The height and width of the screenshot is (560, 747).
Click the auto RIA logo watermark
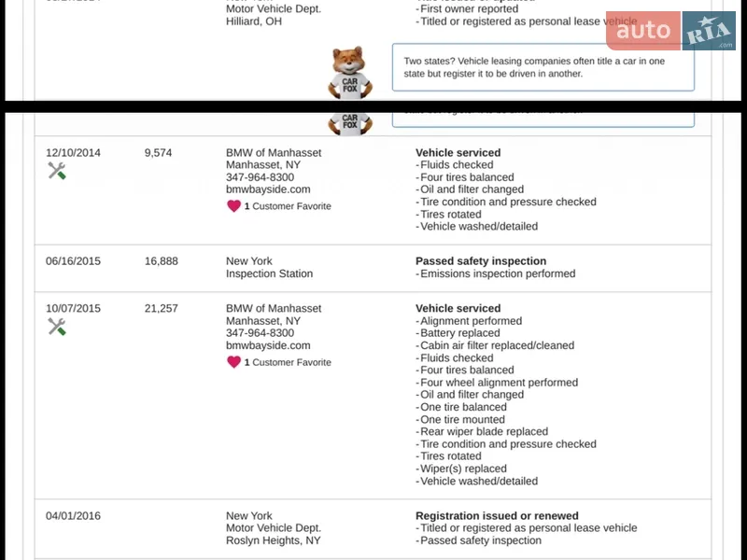(x=670, y=31)
